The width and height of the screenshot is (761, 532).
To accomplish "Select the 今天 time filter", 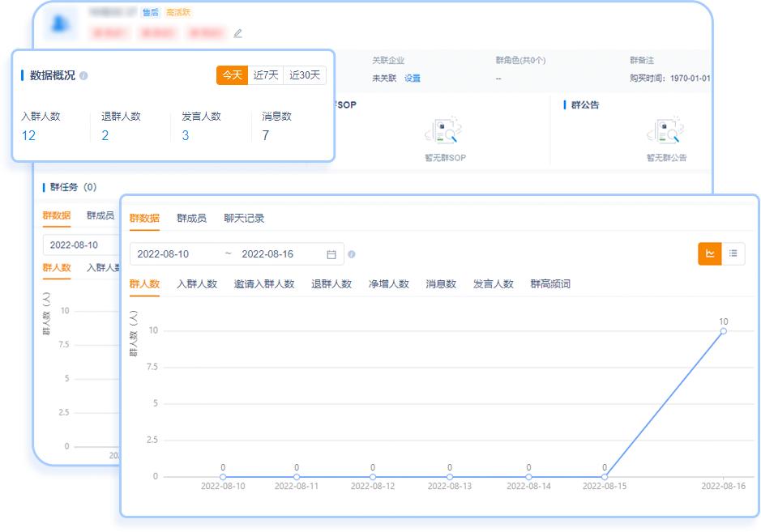I will coord(233,74).
